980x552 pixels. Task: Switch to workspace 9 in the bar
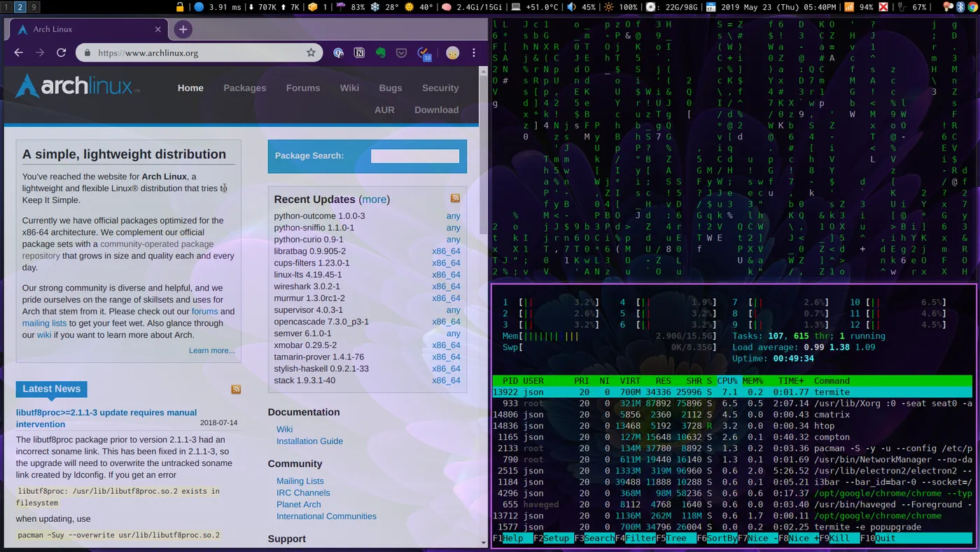tap(33, 7)
